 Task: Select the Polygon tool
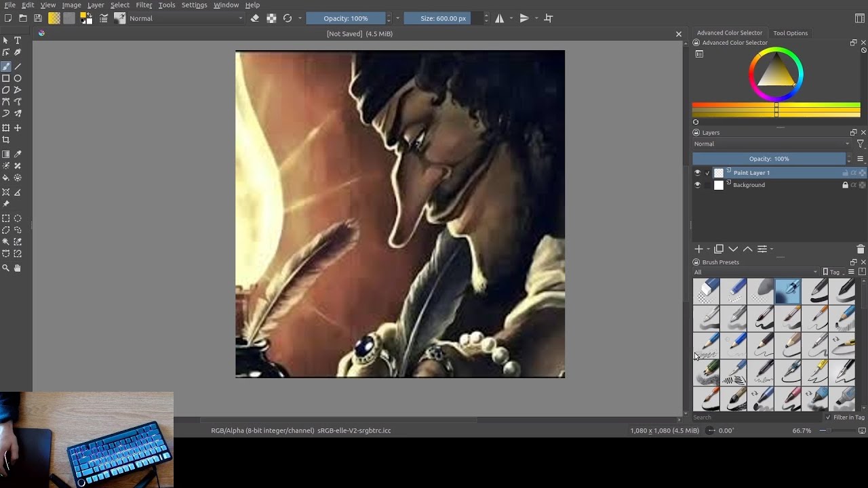pos(6,90)
